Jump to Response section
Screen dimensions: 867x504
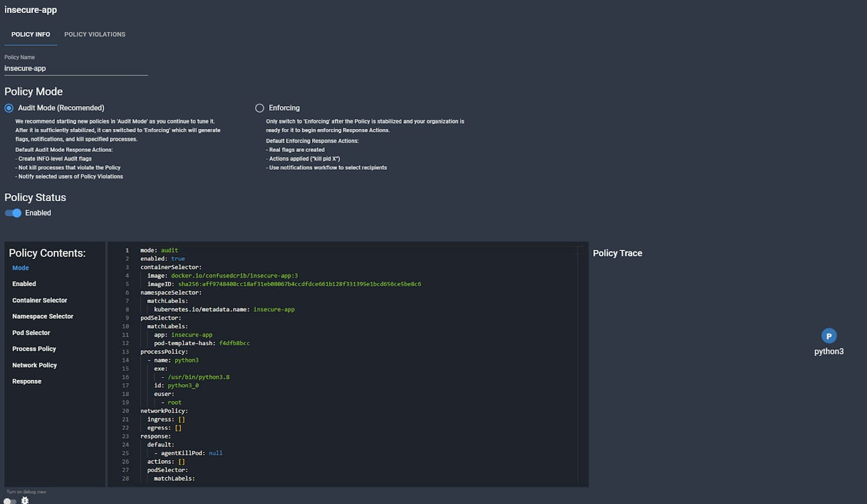[x=27, y=381]
